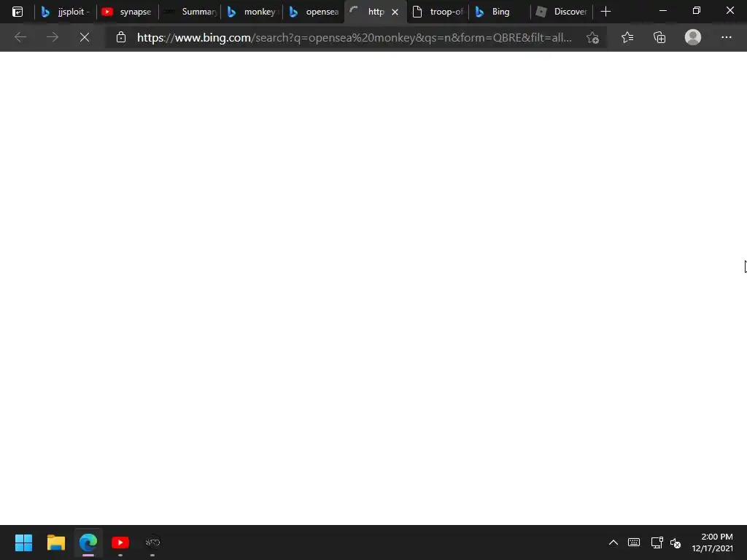747x560 pixels.
Task: Open the touch keyboard icon
Action: (x=634, y=542)
